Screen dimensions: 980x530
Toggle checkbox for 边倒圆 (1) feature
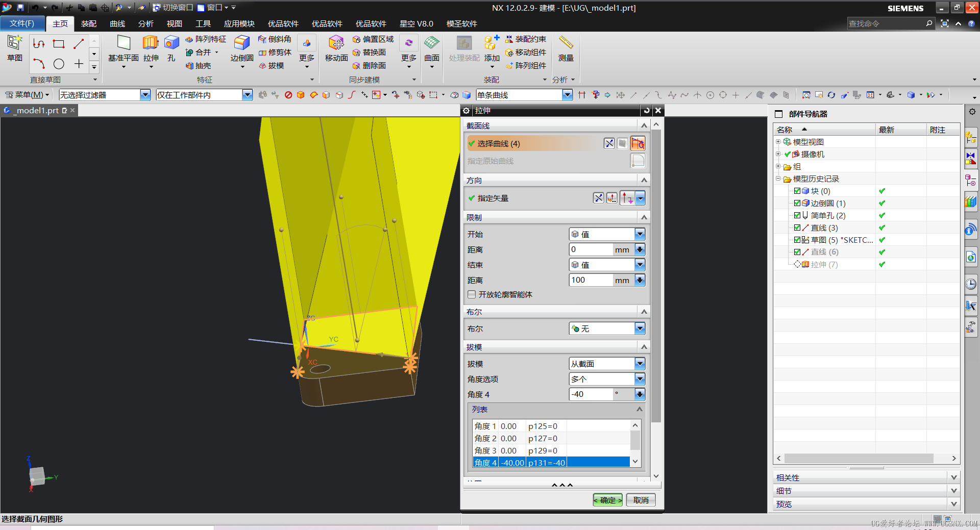(797, 203)
